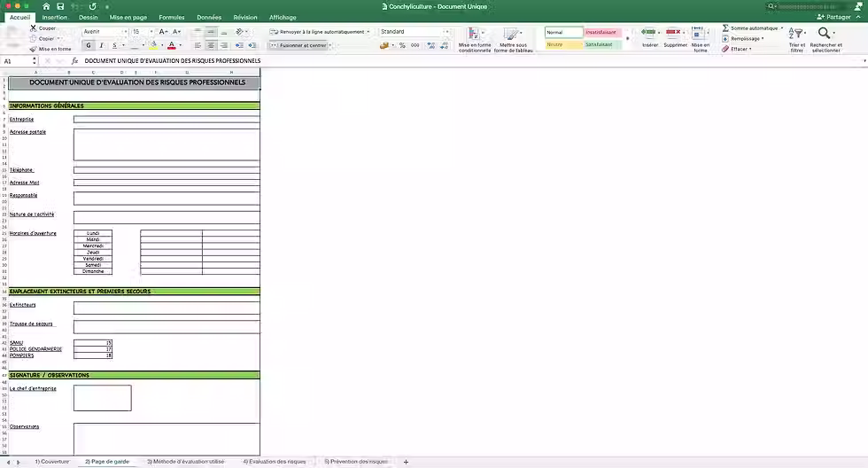Toggle bold G formatting button

click(x=89, y=45)
